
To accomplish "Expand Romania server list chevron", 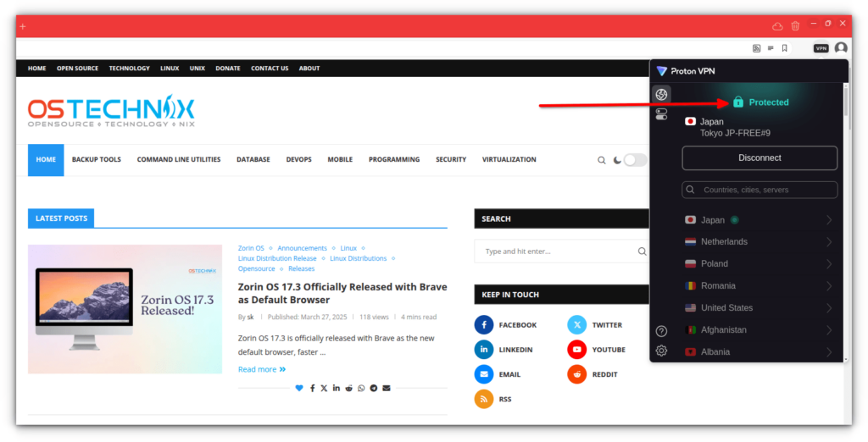I will click(829, 286).
